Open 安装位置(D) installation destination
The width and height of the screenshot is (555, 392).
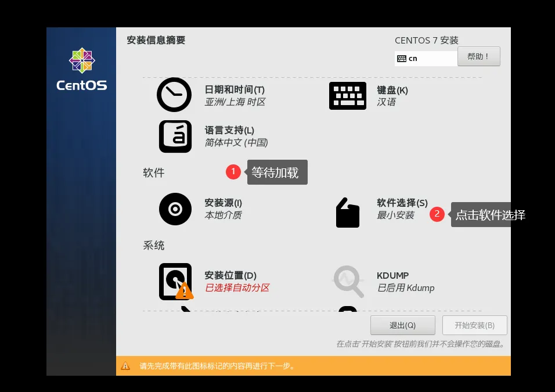click(x=230, y=275)
